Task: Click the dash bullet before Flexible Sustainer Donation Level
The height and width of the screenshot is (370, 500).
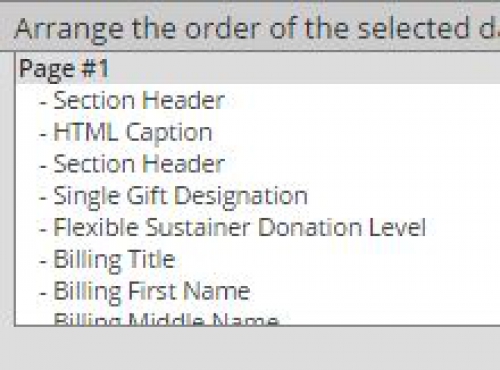Action: point(43,230)
